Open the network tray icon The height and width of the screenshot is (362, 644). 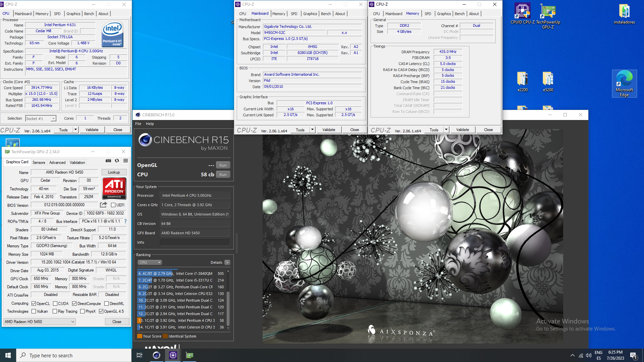point(581,355)
